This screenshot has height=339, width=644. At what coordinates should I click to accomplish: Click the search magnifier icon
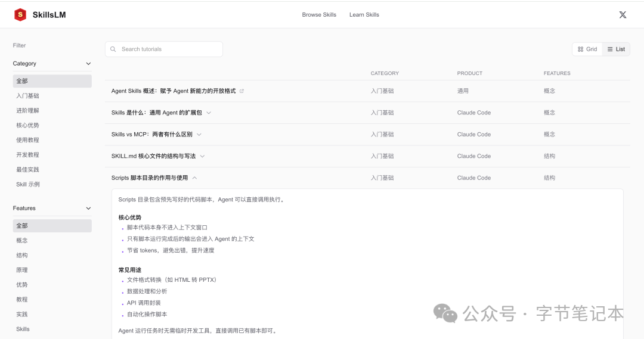tap(113, 49)
